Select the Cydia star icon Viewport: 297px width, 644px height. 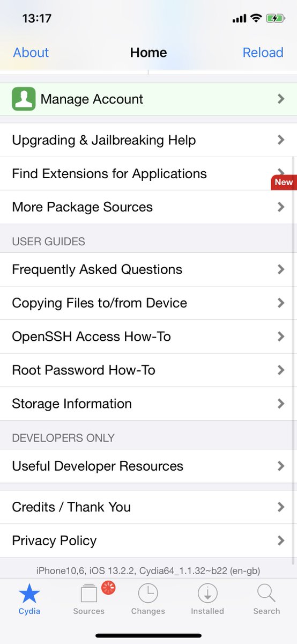pyautogui.click(x=29, y=594)
